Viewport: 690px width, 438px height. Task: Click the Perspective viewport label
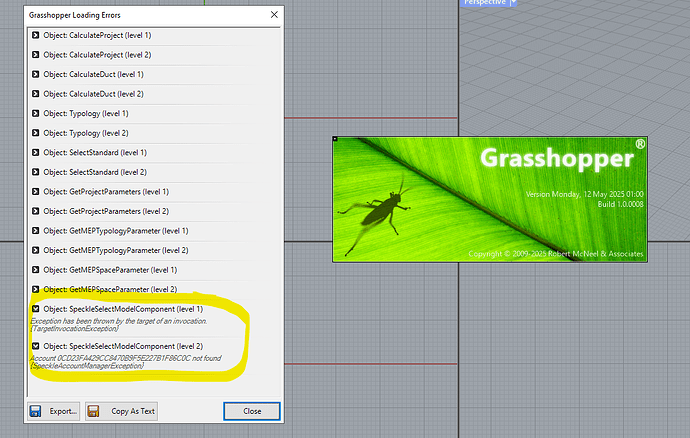[x=484, y=3]
